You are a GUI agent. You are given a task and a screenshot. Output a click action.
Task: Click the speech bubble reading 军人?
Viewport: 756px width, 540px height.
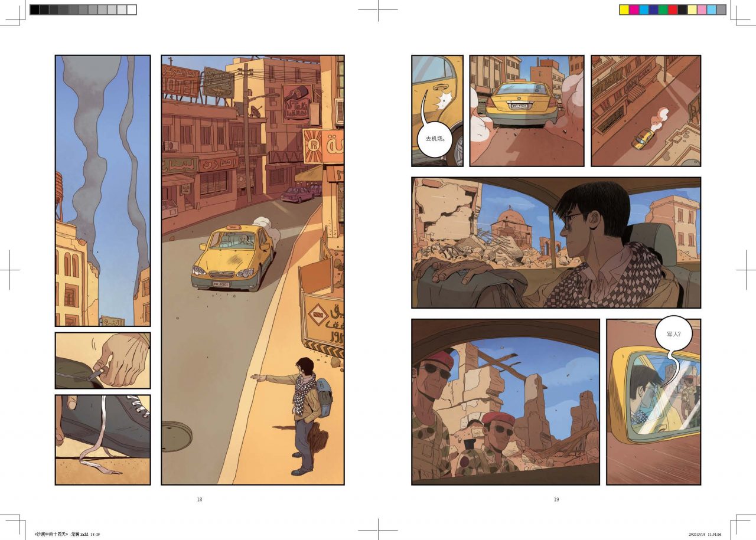click(674, 335)
